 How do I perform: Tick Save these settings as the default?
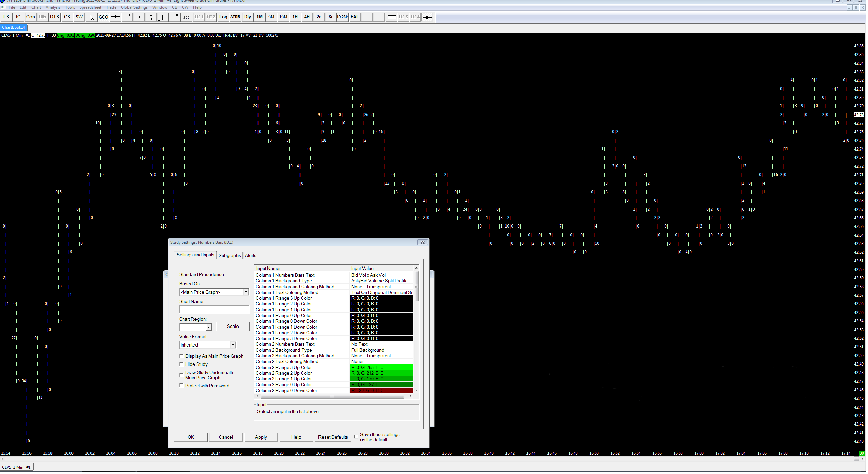(x=357, y=437)
